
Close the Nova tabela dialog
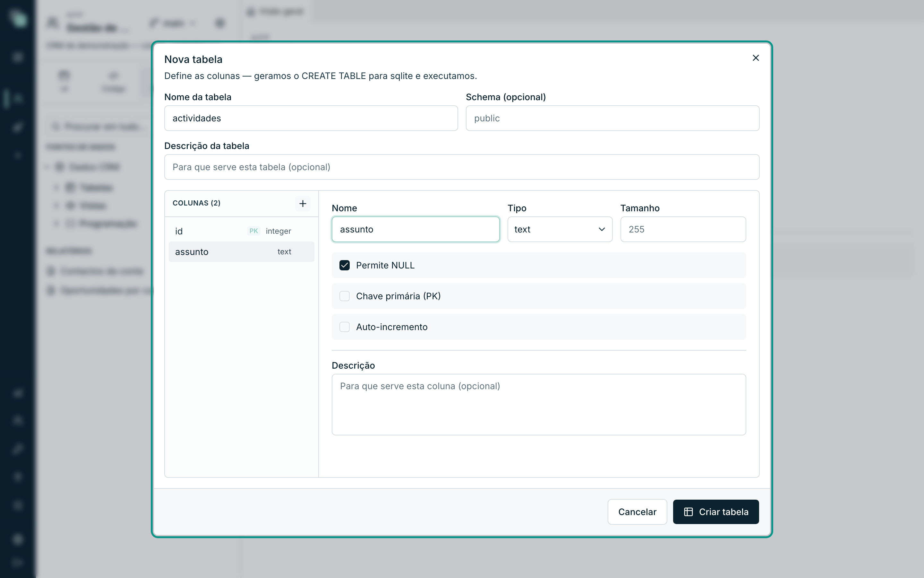tap(755, 58)
